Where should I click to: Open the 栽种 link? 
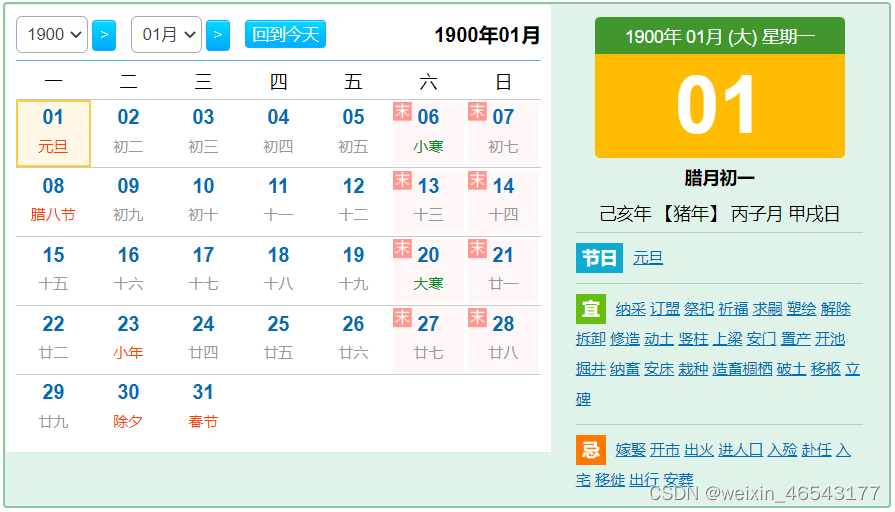(x=694, y=369)
